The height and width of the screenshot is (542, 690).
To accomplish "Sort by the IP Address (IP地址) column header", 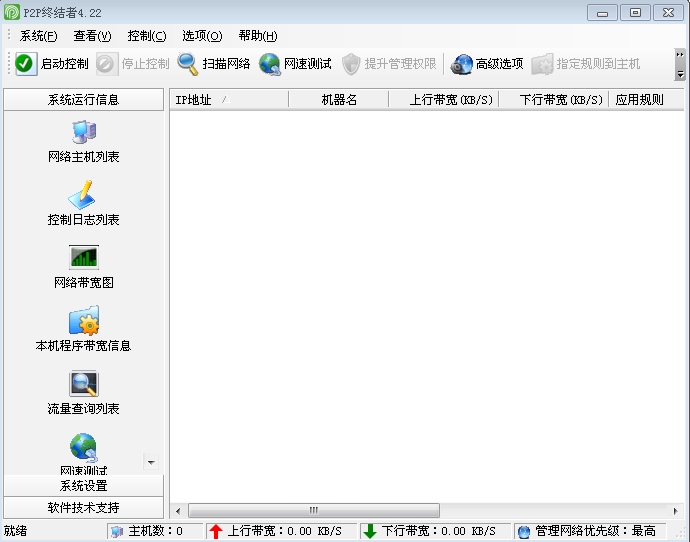I will [229, 100].
